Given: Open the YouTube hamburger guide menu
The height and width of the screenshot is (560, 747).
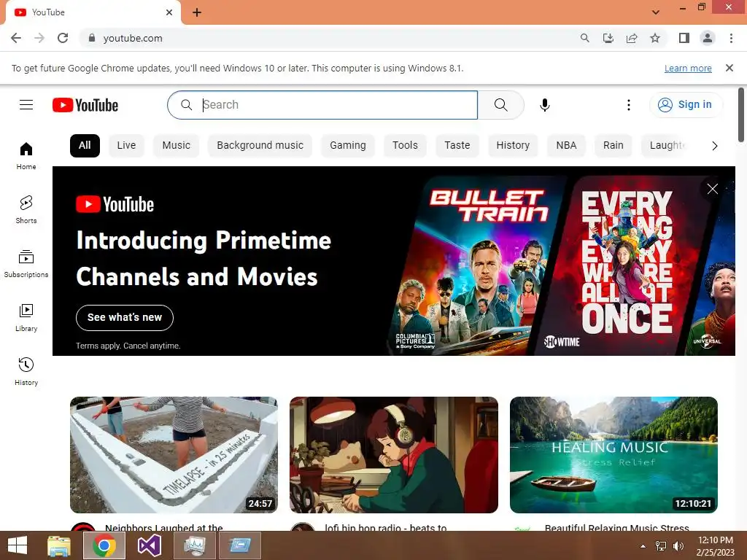Looking at the screenshot, I should point(26,105).
